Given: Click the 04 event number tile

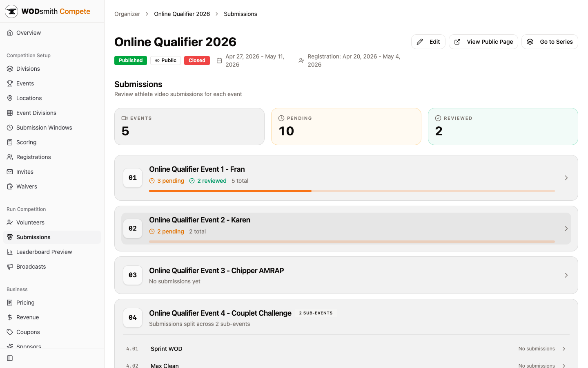Looking at the screenshot, I should click(133, 318).
